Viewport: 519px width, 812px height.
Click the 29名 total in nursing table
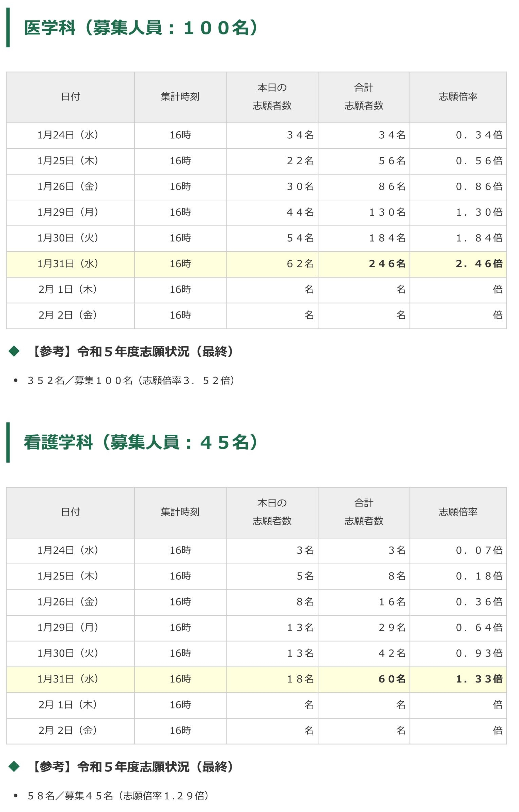tap(392, 627)
